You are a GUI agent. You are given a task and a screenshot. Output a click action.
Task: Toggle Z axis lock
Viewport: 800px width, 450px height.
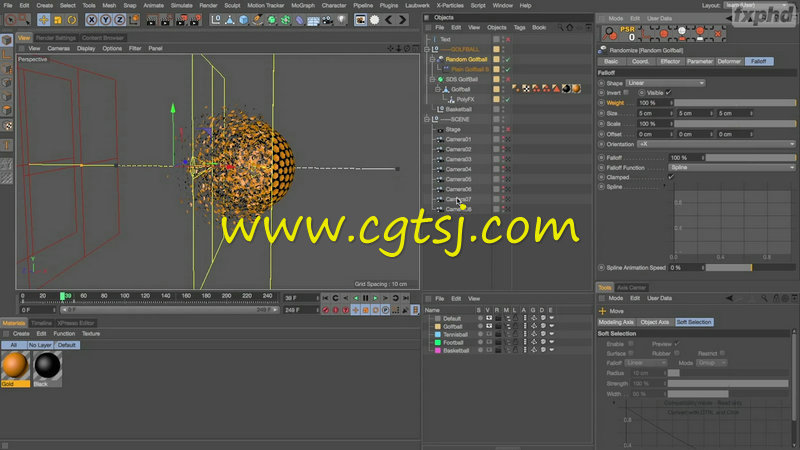pos(119,20)
